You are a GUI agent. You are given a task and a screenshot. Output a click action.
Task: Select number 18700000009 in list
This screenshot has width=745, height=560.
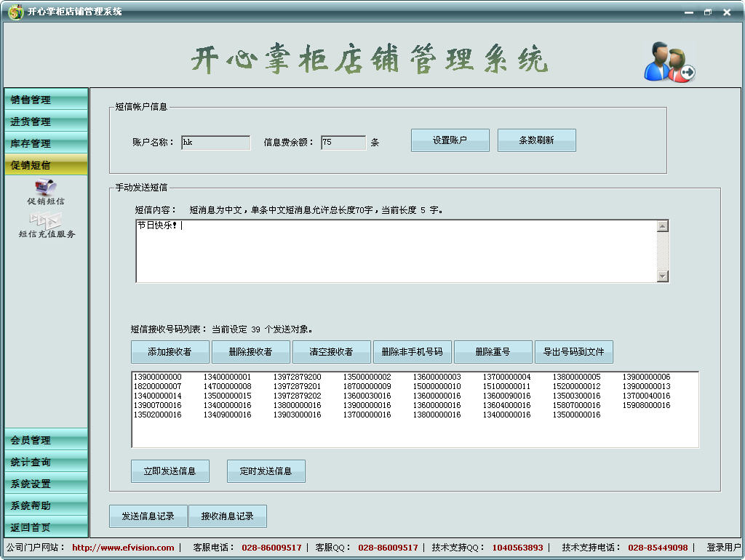pos(367,386)
